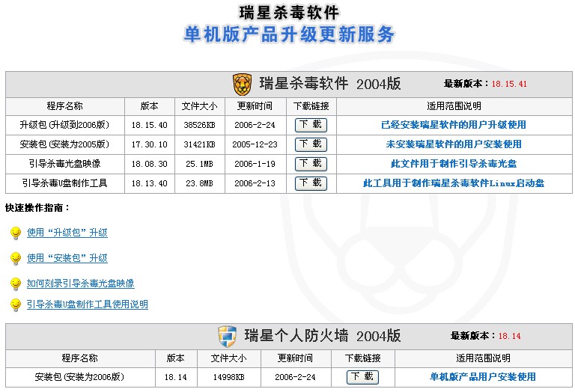Click file size 31421KB
This screenshot has width=575, height=392.
[199, 144]
